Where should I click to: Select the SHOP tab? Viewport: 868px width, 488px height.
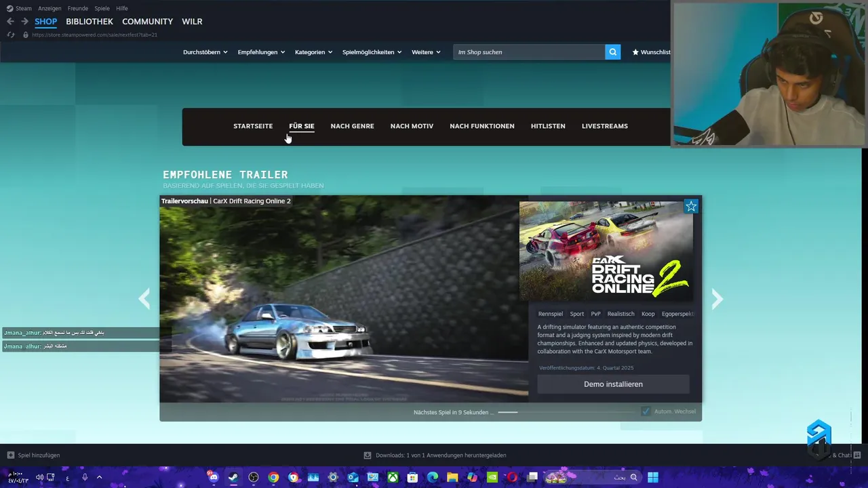46,22
